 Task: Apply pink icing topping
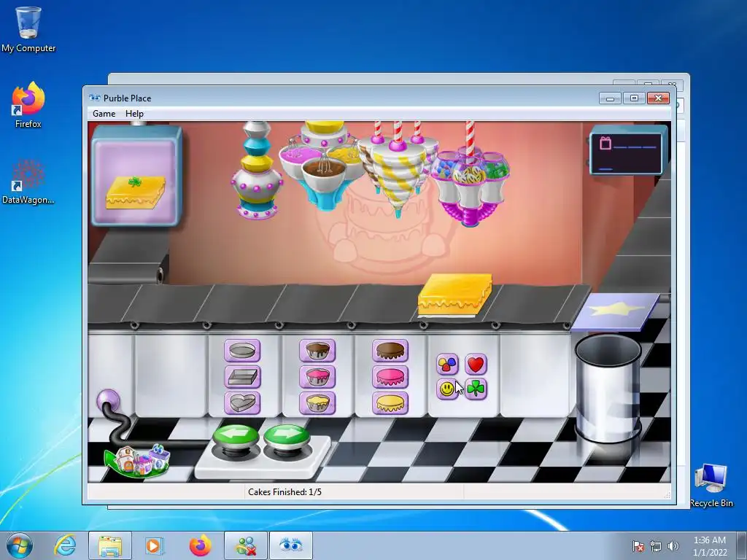pyautogui.click(x=390, y=377)
